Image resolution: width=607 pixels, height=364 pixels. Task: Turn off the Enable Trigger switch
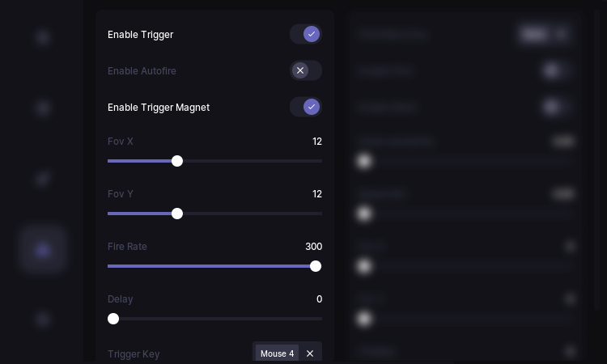306,34
